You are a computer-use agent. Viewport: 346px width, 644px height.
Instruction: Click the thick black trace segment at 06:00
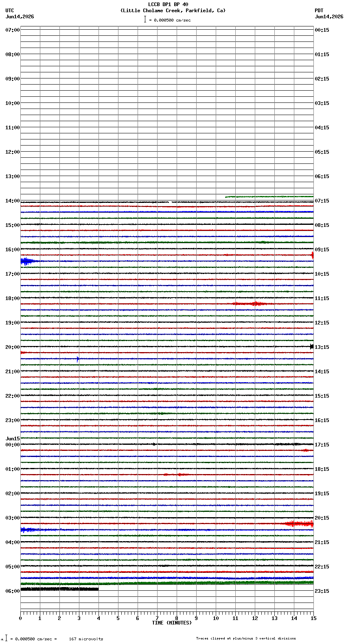pos(59,589)
